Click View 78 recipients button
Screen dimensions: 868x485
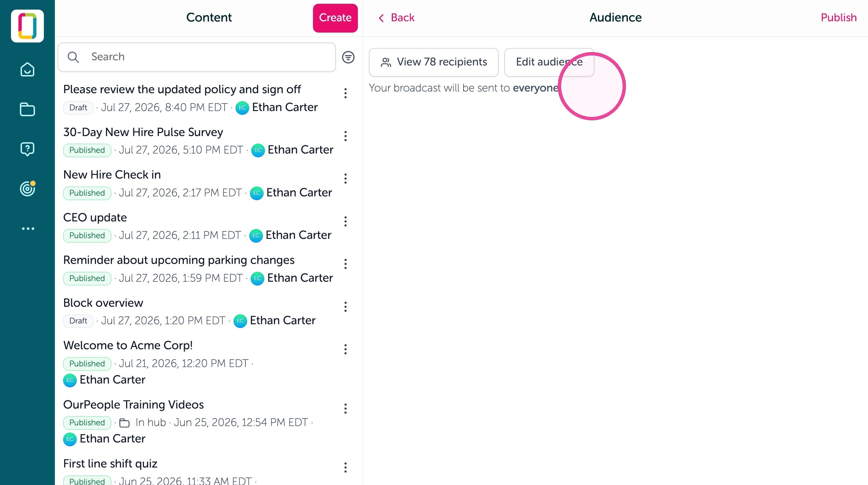tap(434, 62)
